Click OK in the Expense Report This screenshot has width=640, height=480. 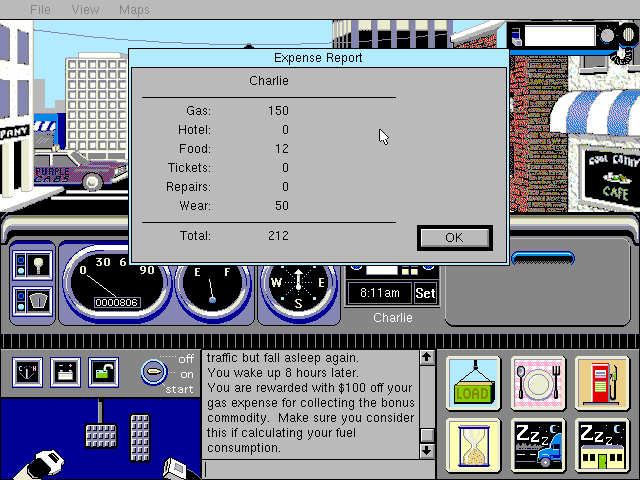(454, 238)
